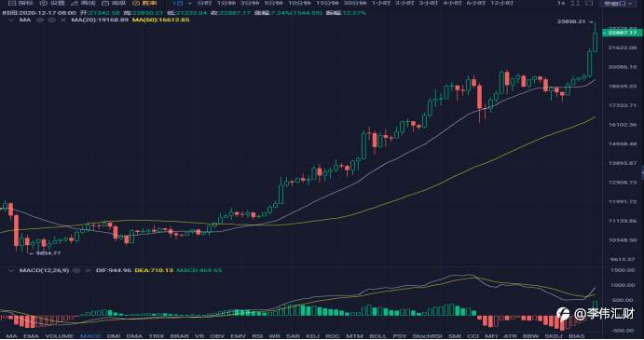Switch to 12小时 timeframe
The height and width of the screenshot is (340, 644).
coord(502,3)
